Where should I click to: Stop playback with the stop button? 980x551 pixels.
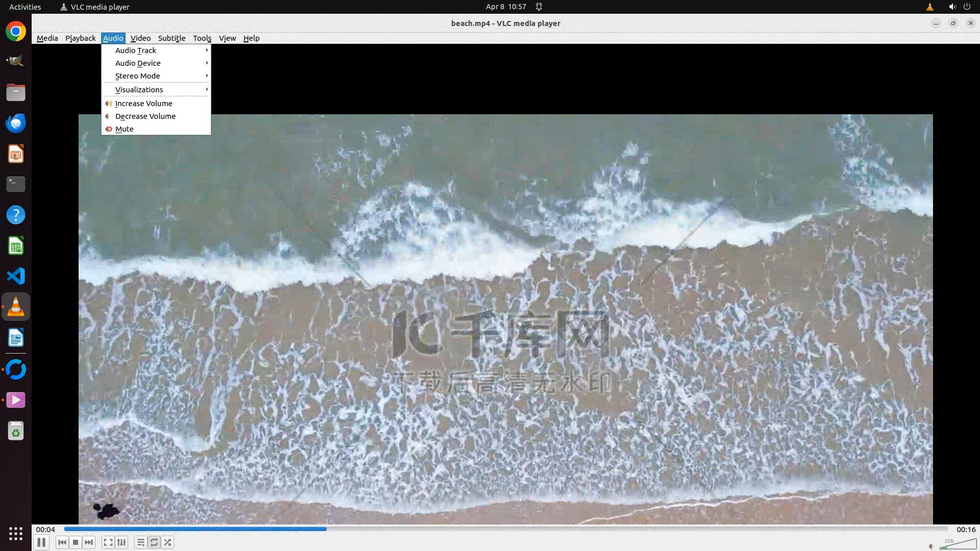[76, 542]
